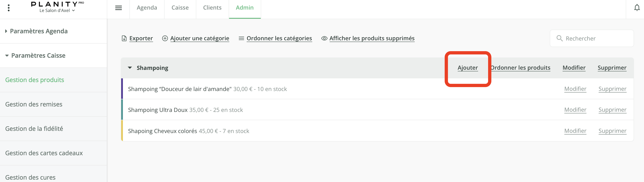
Task: Open Gestion des remises
Action: 34,104
